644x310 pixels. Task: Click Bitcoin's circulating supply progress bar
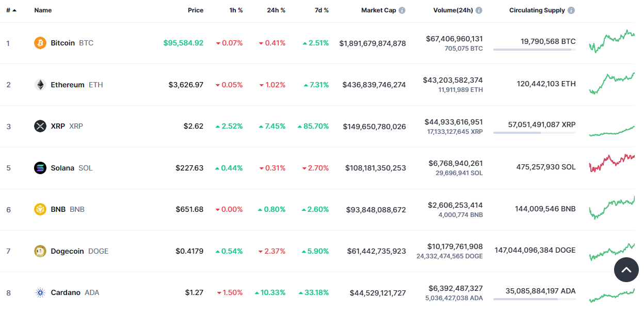(x=535, y=50)
